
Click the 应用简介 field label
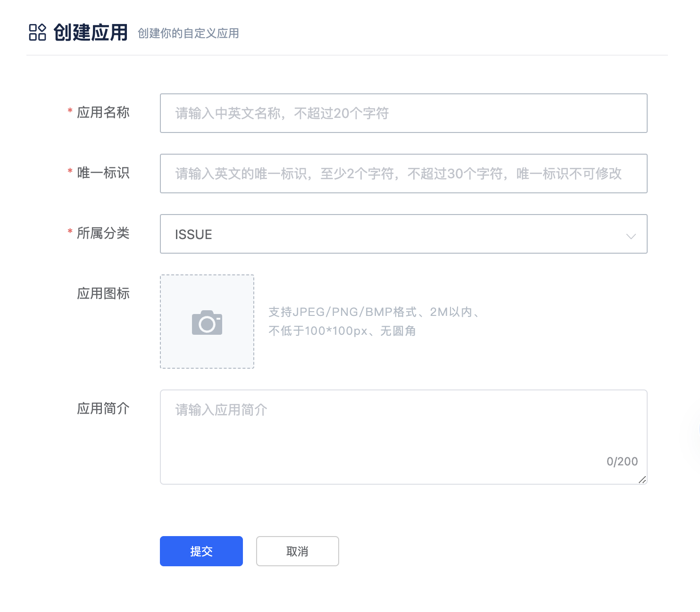(103, 409)
